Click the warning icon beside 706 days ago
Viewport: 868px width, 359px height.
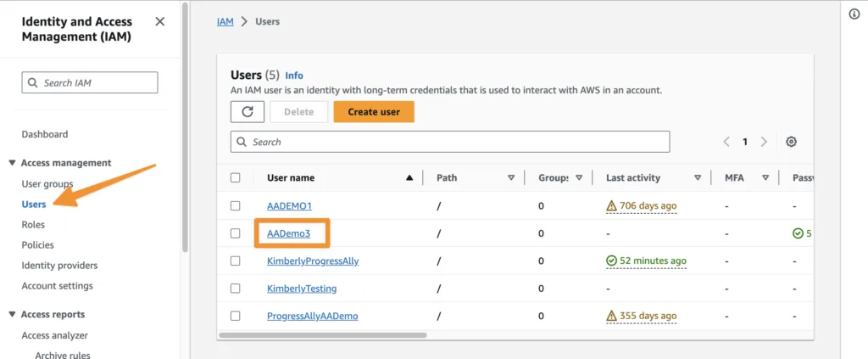(x=611, y=205)
